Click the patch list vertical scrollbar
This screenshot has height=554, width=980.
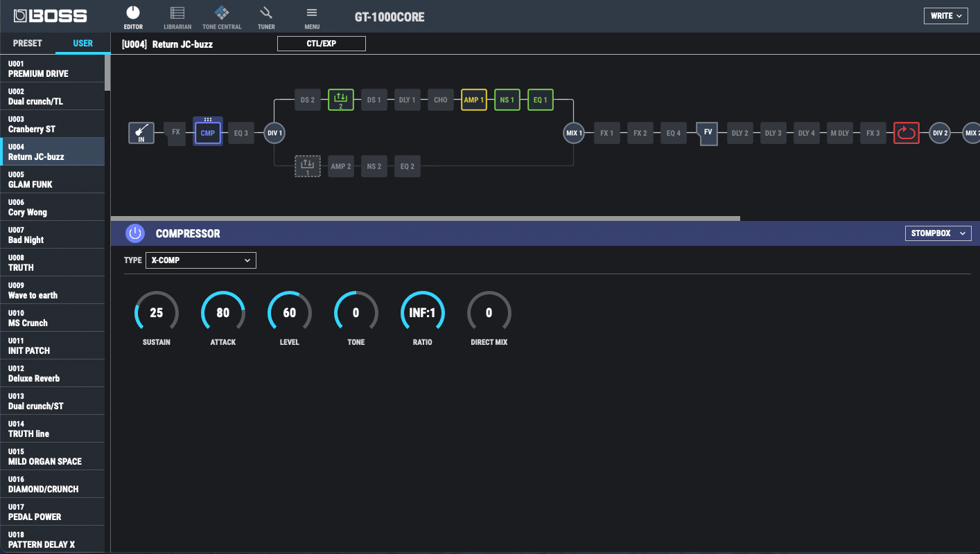[107, 73]
